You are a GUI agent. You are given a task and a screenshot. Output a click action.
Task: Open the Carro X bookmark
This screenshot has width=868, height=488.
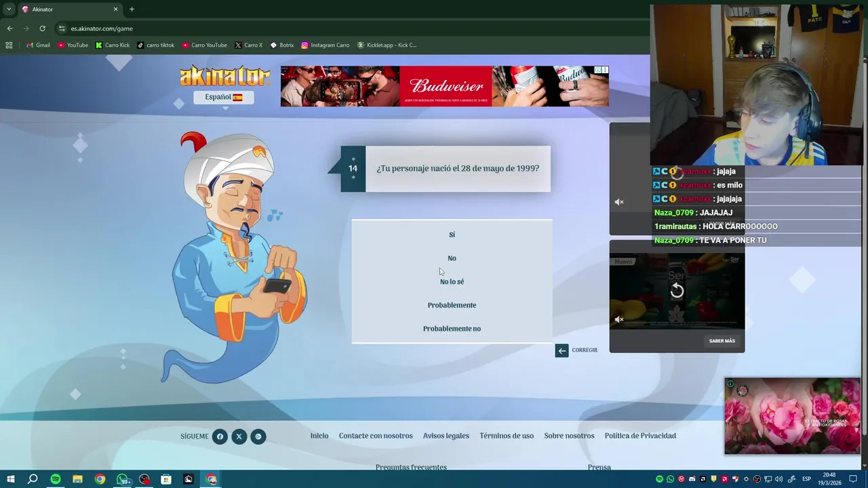coord(248,45)
